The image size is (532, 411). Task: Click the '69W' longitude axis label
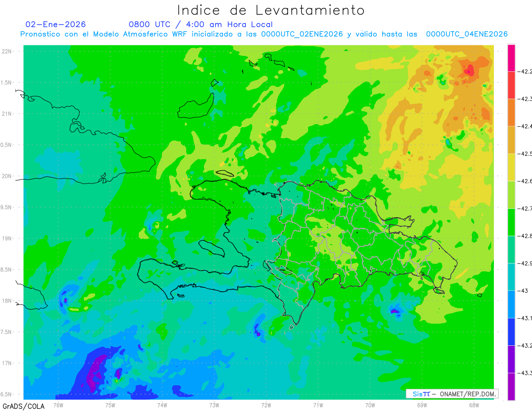(x=422, y=405)
